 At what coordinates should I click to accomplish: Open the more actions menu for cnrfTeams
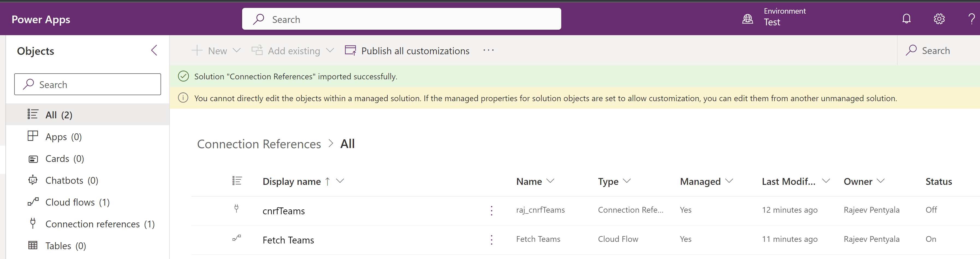(492, 210)
